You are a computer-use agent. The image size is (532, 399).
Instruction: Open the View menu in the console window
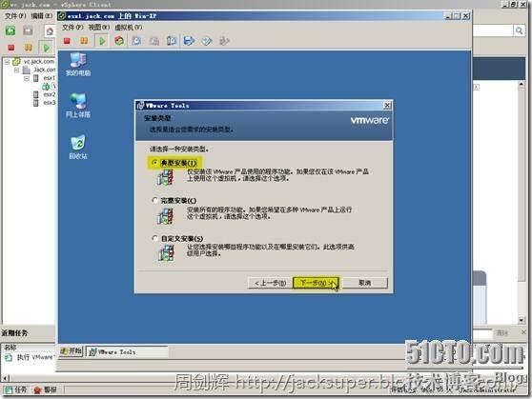[x=98, y=27]
